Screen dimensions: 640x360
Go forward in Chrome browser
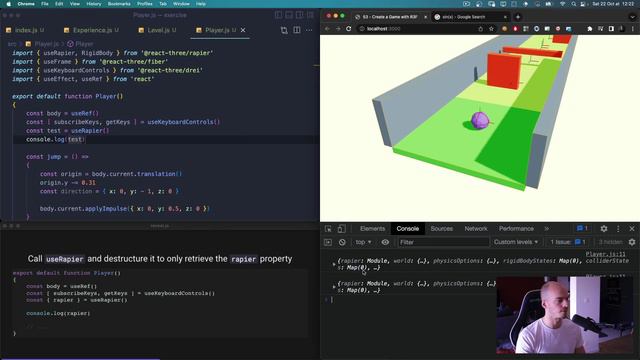pos(338,29)
